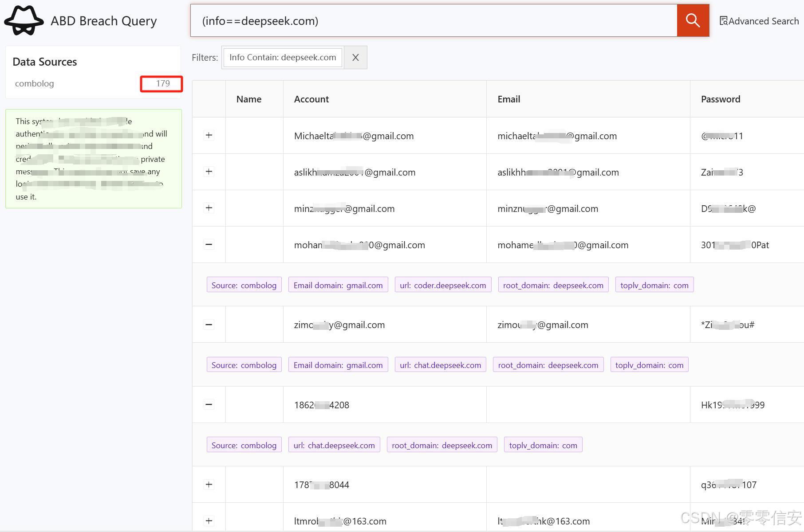The width and height of the screenshot is (804, 532).
Task: Click Source: combolog tag under mohan row
Action: 244,285
